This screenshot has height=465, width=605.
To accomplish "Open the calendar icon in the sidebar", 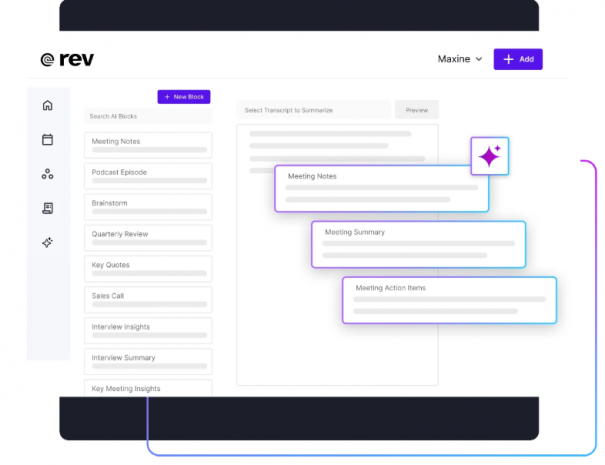I will pyautogui.click(x=47, y=139).
